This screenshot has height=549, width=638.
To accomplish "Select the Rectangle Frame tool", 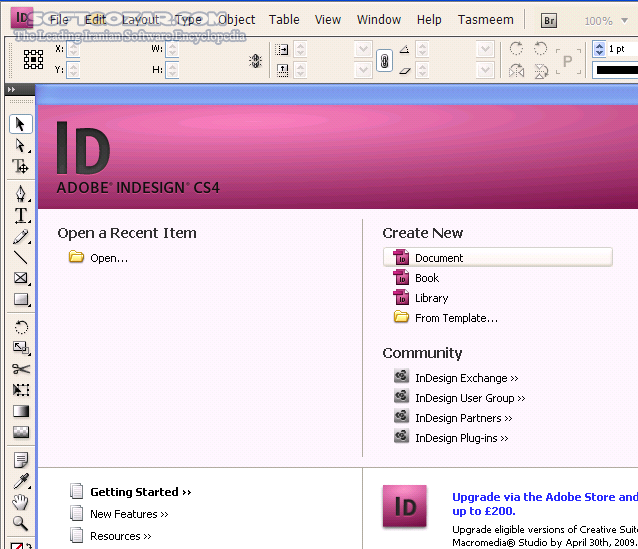I will tap(20, 278).
